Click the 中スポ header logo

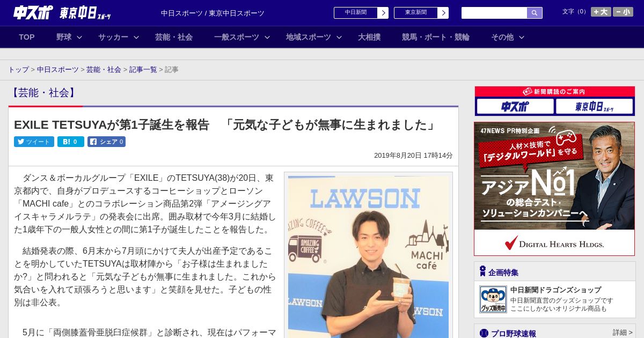33,13
